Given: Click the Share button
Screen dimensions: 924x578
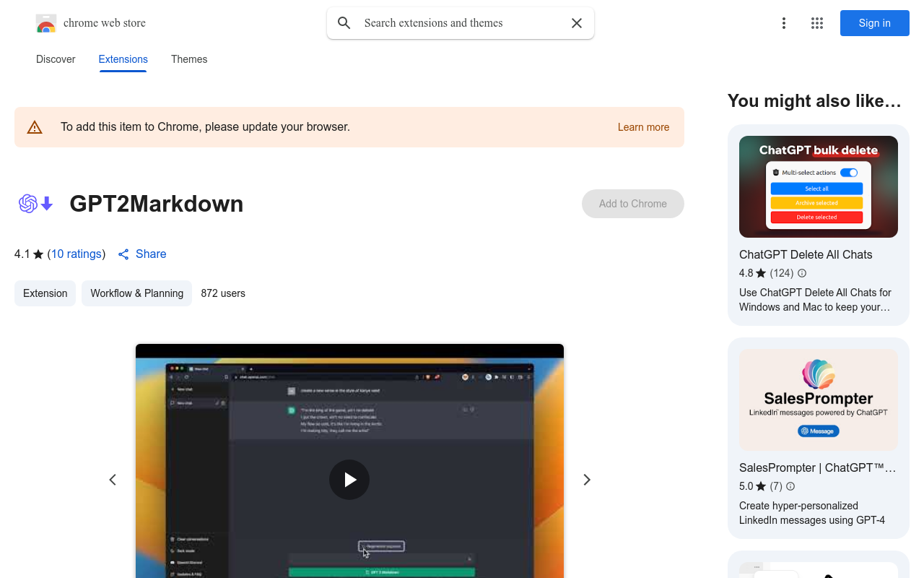Looking at the screenshot, I should pyautogui.click(x=142, y=254).
